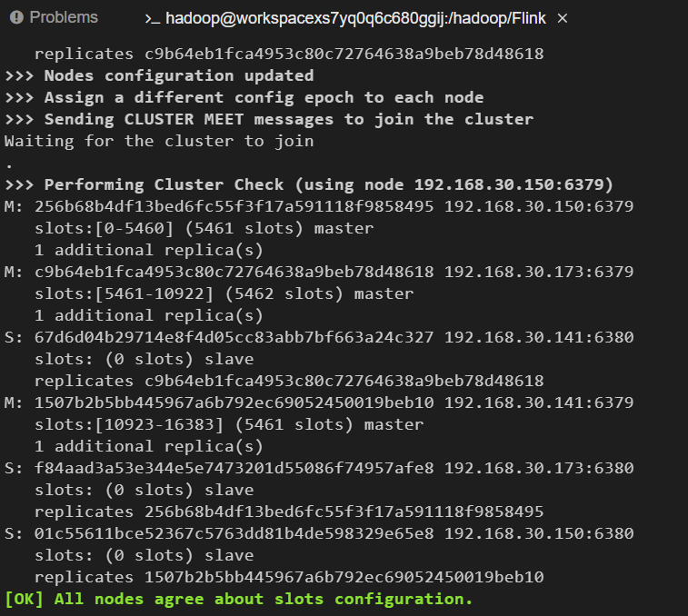Close the hadoop Flink terminal tab

[x=562, y=18]
